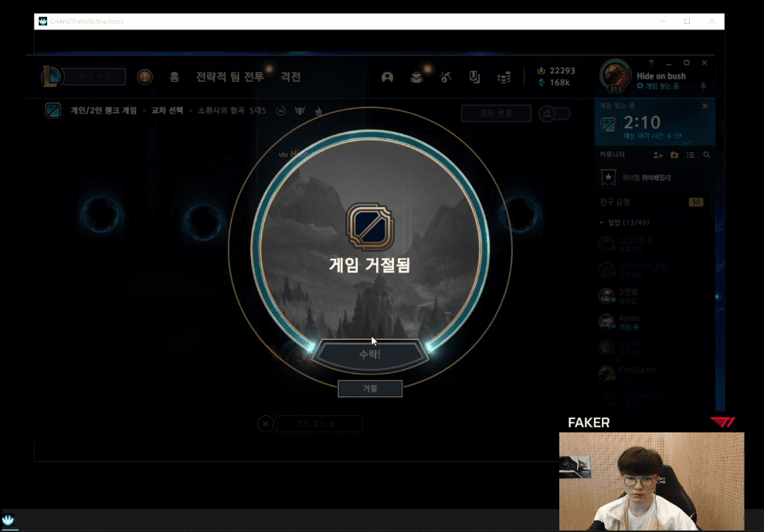Open the 격전 clash tab
The height and width of the screenshot is (532, 764).
(290, 76)
